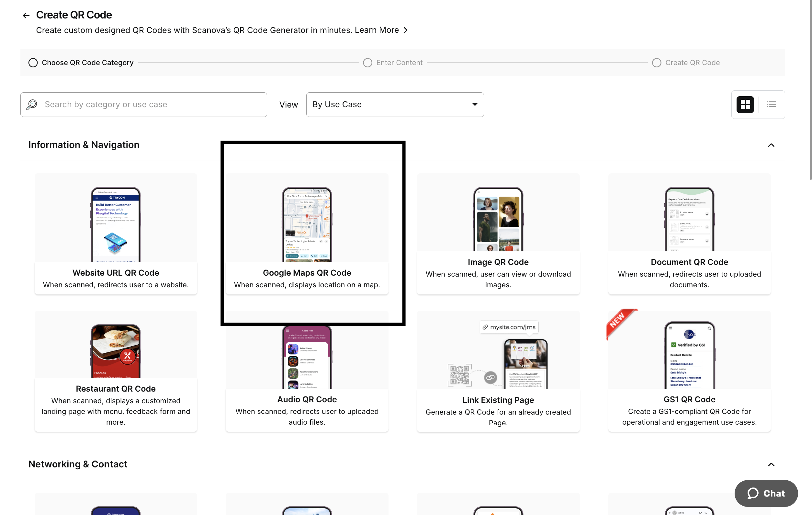This screenshot has width=812, height=515.
Task: Open the Chat widget
Action: 766,493
